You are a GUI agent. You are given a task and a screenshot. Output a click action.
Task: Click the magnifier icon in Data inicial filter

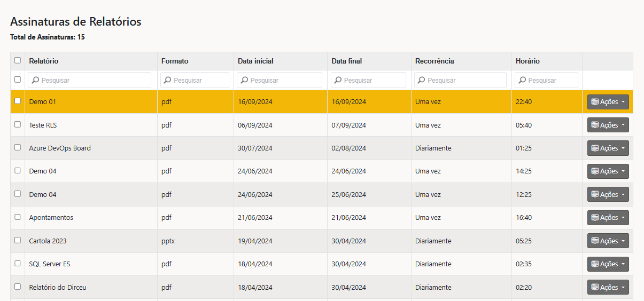(244, 81)
